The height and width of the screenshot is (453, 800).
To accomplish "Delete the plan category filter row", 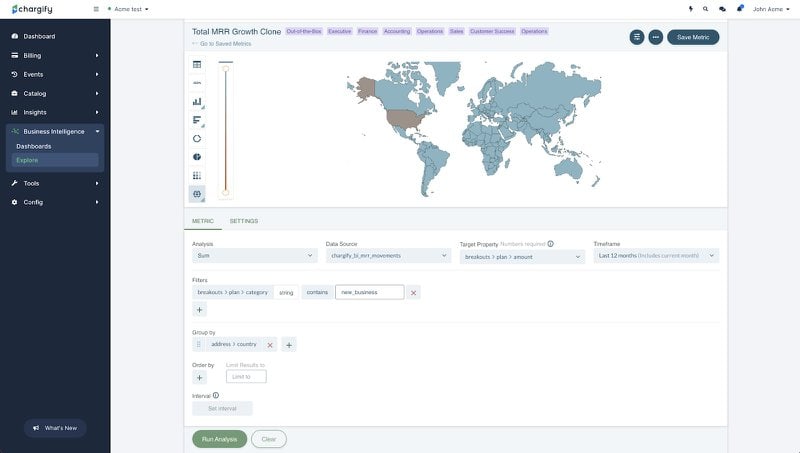I will [x=413, y=293].
